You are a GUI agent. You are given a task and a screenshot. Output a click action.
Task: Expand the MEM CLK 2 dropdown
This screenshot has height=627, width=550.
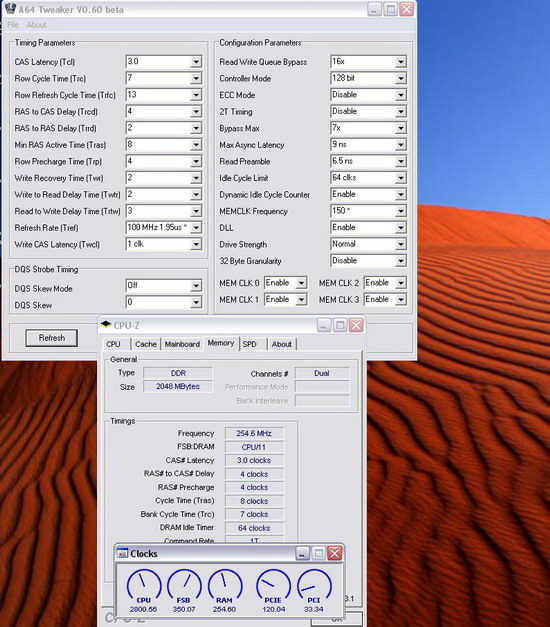click(x=400, y=283)
